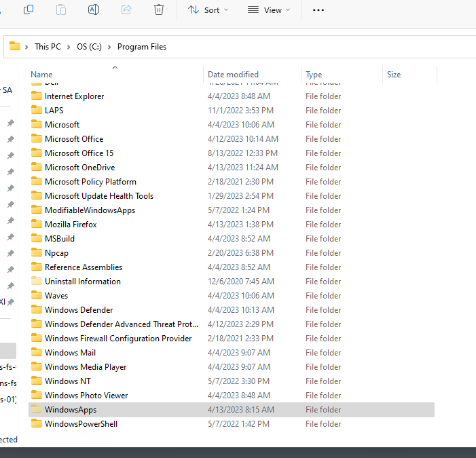Click the Rename toolbar icon

pyautogui.click(x=94, y=9)
